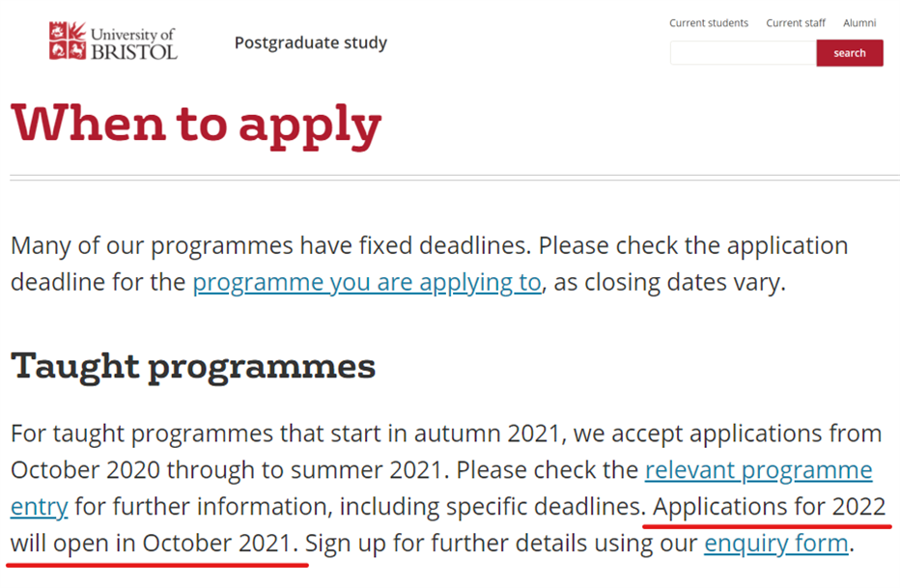Click the underlined 'Applications for 2022' text
The height and width of the screenshot is (588, 900).
click(769, 507)
